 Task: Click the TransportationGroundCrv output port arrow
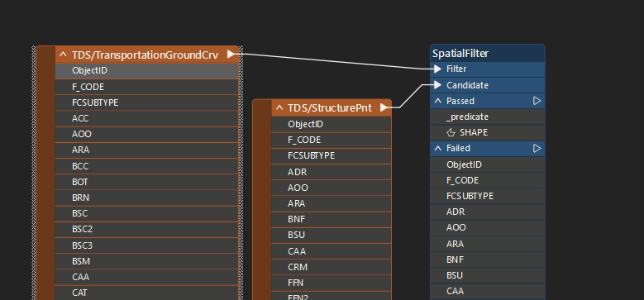[x=231, y=54]
